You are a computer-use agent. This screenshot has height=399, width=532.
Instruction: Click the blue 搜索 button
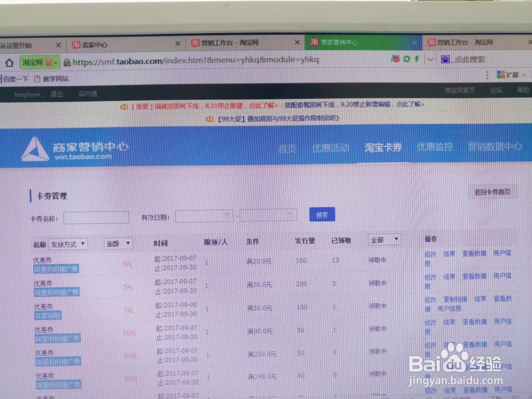[x=322, y=214]
